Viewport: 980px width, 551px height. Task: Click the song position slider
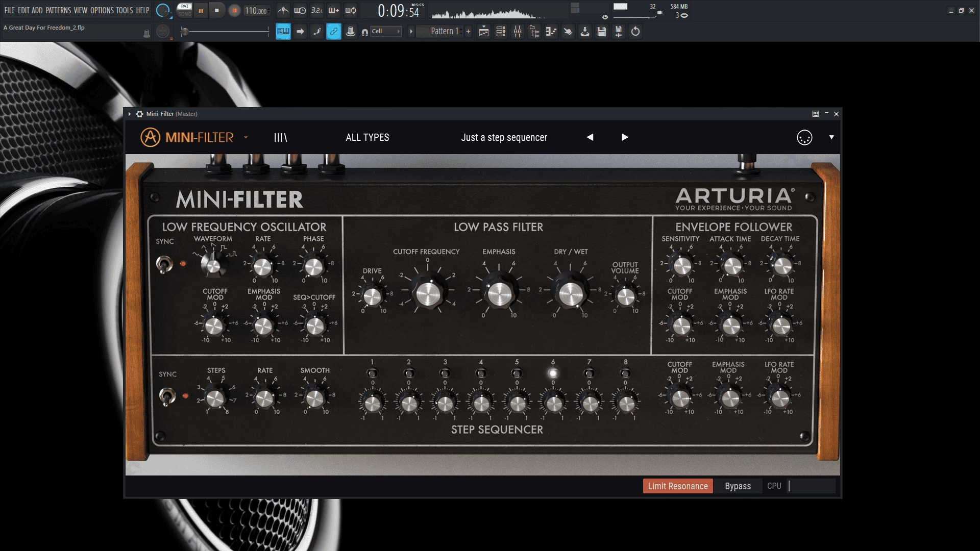coord(225,32)
